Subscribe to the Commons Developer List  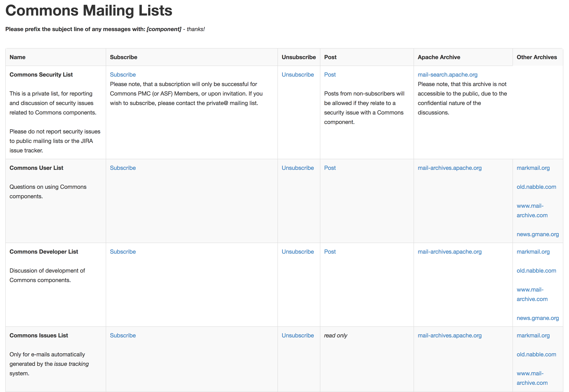click(123, 252)
